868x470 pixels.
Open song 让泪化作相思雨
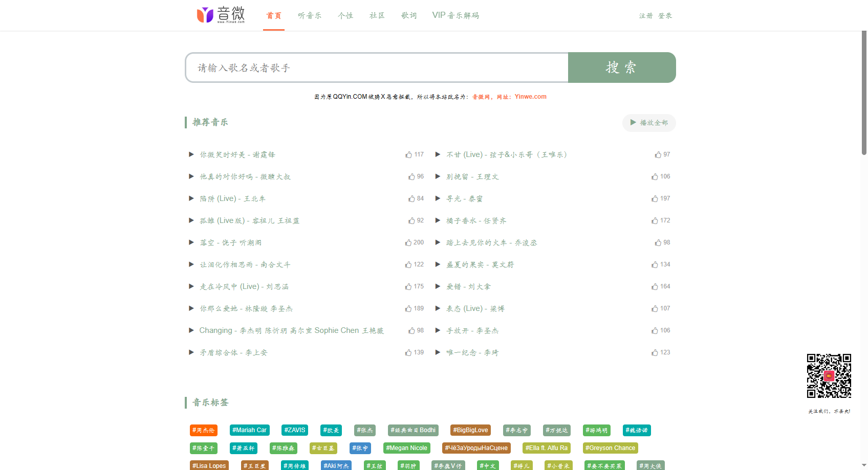tap(245, 264)
